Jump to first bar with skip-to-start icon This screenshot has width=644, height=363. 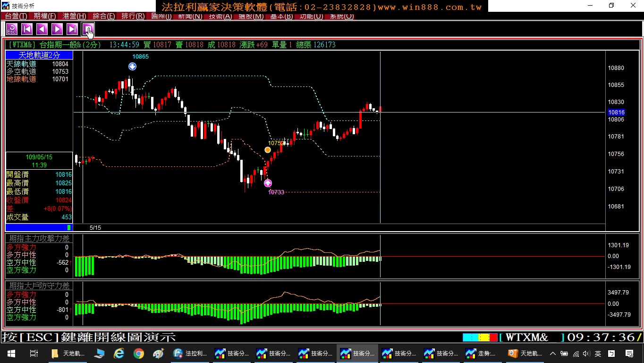[27, 29]
